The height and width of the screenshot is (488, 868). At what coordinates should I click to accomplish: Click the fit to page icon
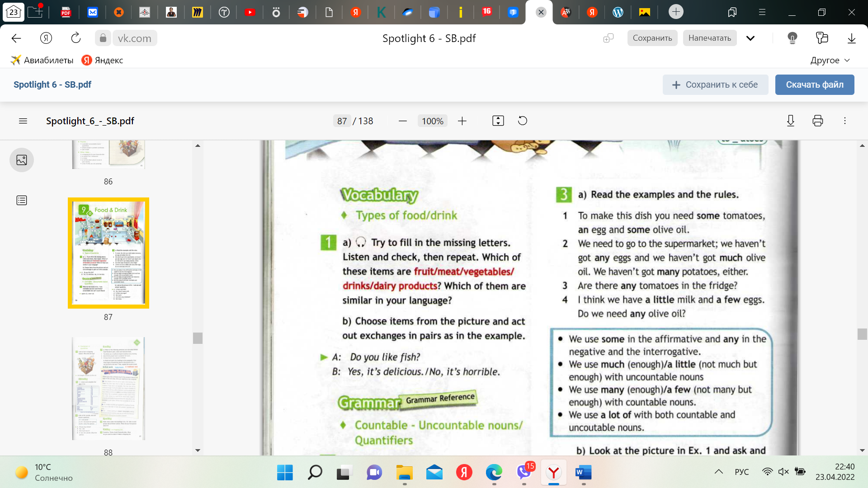[x=498, y=121]
